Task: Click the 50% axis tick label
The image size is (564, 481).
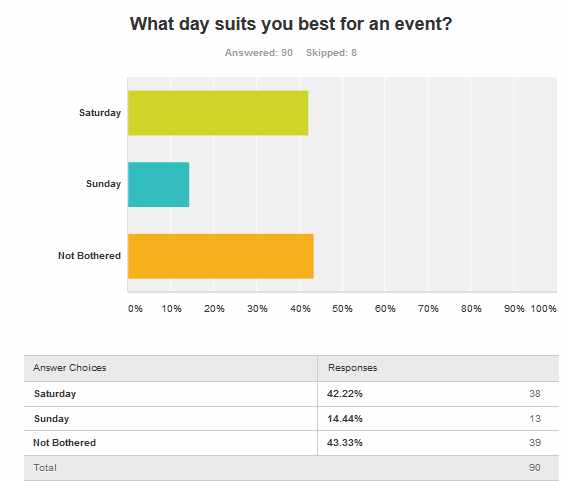Action: (342, 309)
